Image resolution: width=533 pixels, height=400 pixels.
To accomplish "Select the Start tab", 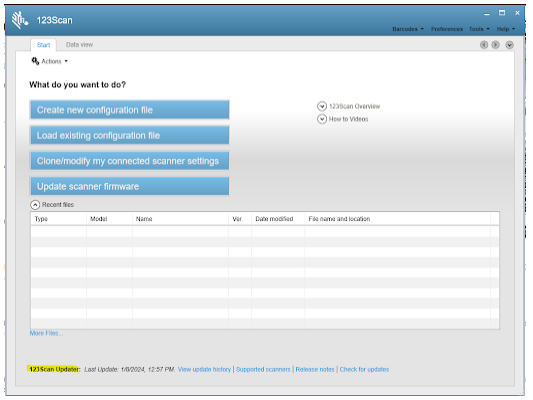I will coord(43,45).
